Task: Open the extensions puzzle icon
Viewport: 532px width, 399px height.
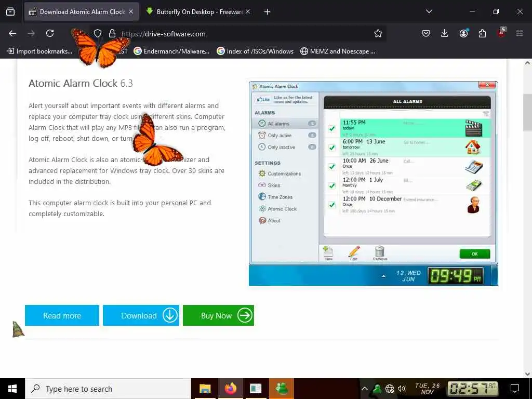Action: pyautogui.click(x=482, y=33)
